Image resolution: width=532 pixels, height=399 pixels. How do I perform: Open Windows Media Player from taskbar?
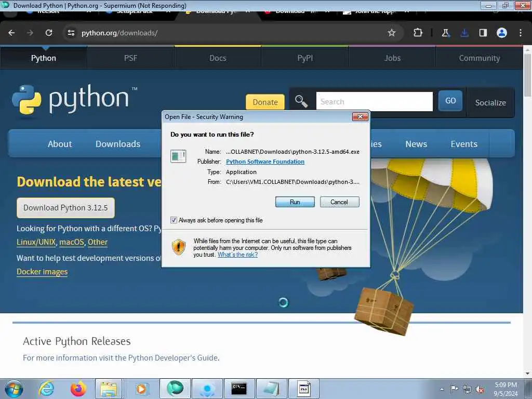pos(141,389)
